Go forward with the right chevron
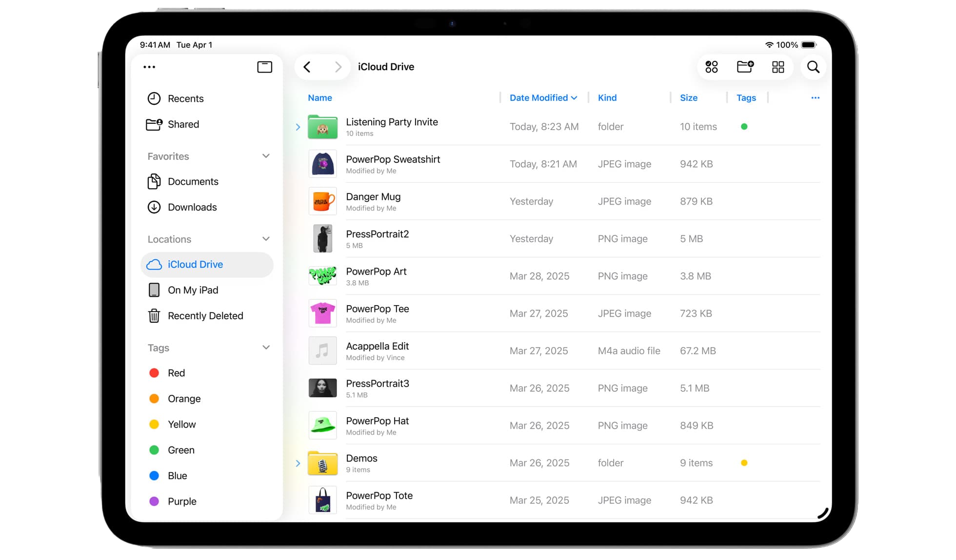Image resolution: width=956 pixels, height=560 pixels. click(x=338, y=67)
